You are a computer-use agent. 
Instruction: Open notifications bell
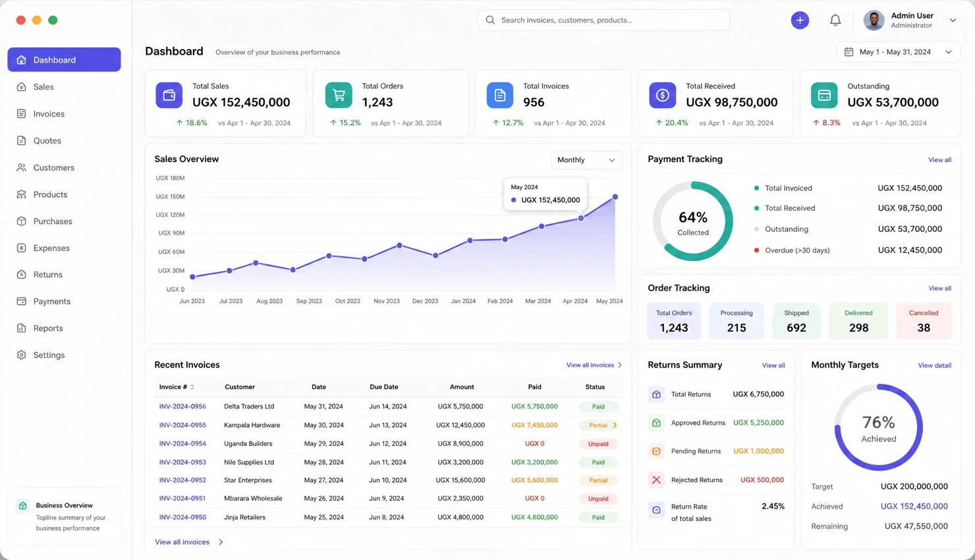835,20
